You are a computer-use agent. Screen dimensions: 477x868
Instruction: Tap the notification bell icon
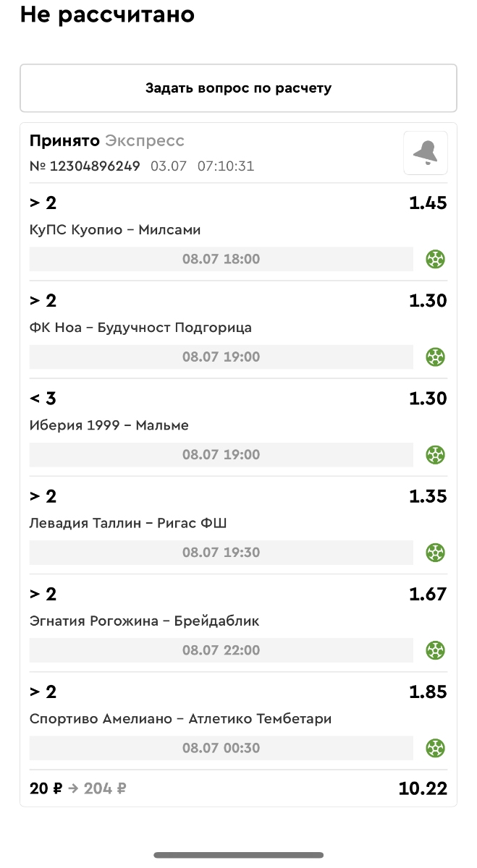[426, 153]
